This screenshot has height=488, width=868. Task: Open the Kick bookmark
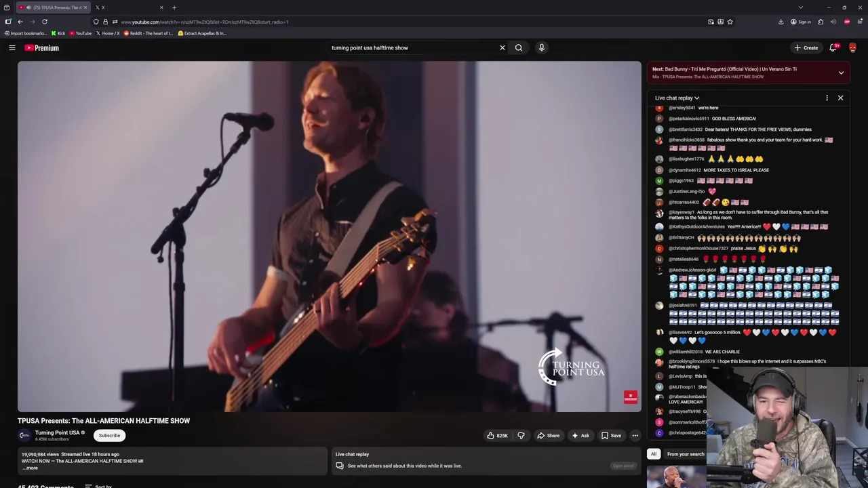(x=58, y=33)
